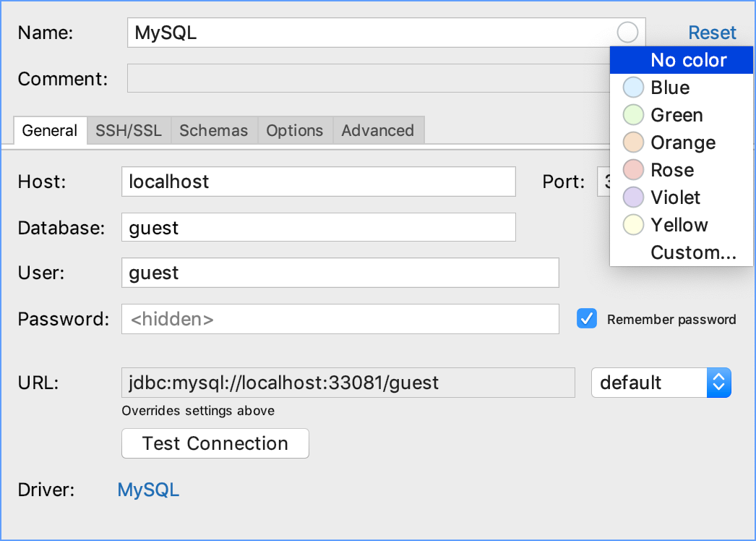
Task: Open the Advanced tab
Action: pyautogui.click(x=378, y=130)
